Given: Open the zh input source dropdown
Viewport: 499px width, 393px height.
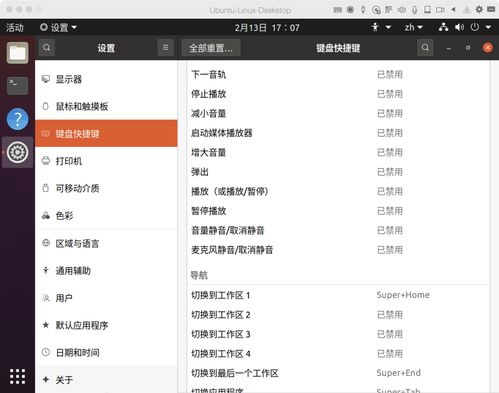Looking at the screenshot, I should pyautogui.click(x=413, y=27).
